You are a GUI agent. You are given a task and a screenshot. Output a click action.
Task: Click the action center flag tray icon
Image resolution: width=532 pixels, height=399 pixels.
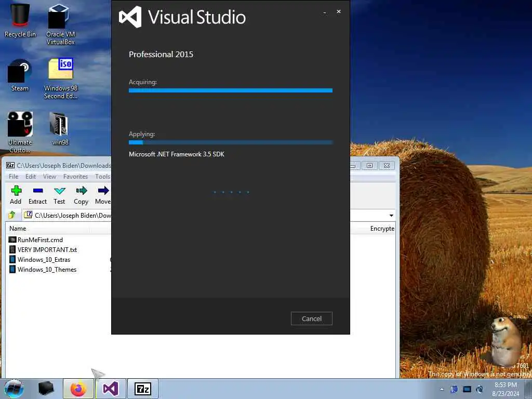[454, 389]
